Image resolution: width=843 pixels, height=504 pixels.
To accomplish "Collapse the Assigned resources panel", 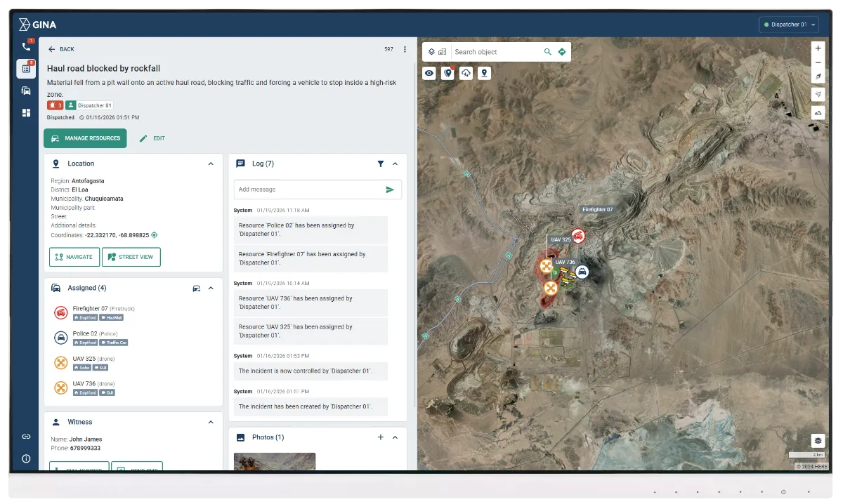I will (x=210, y=288).
